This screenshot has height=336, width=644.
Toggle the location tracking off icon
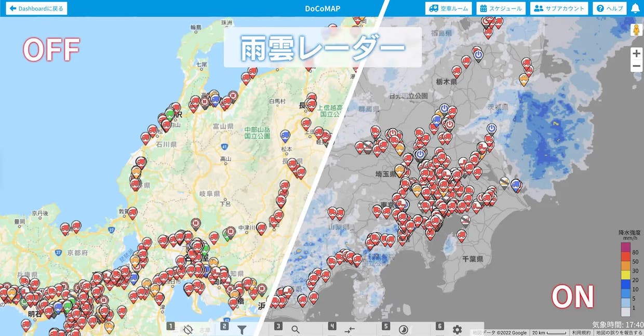[188, 329]
